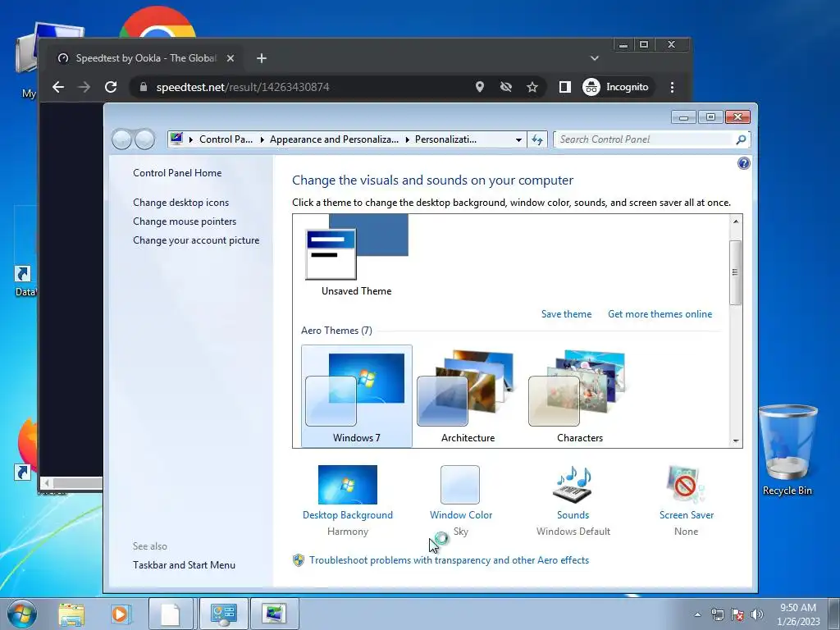This screenshot has width=840, height=630.
Task: Click the Personalization taskbar button
Action: 274,614
